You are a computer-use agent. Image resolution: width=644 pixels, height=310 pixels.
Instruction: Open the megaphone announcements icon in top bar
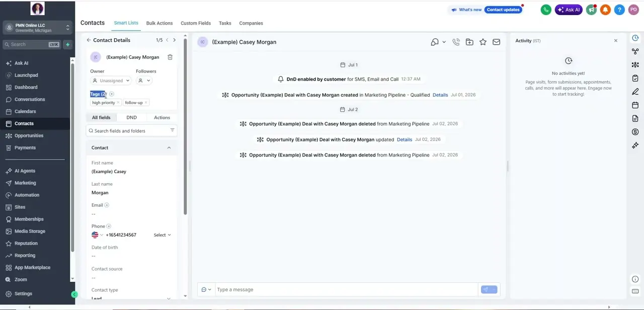click(x=592, y=10)
